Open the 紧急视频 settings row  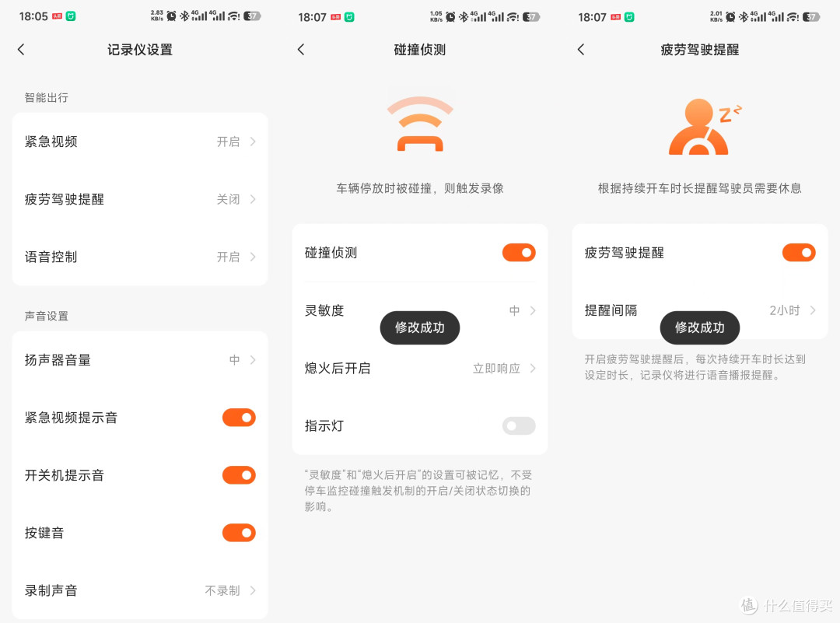[140, 142]
